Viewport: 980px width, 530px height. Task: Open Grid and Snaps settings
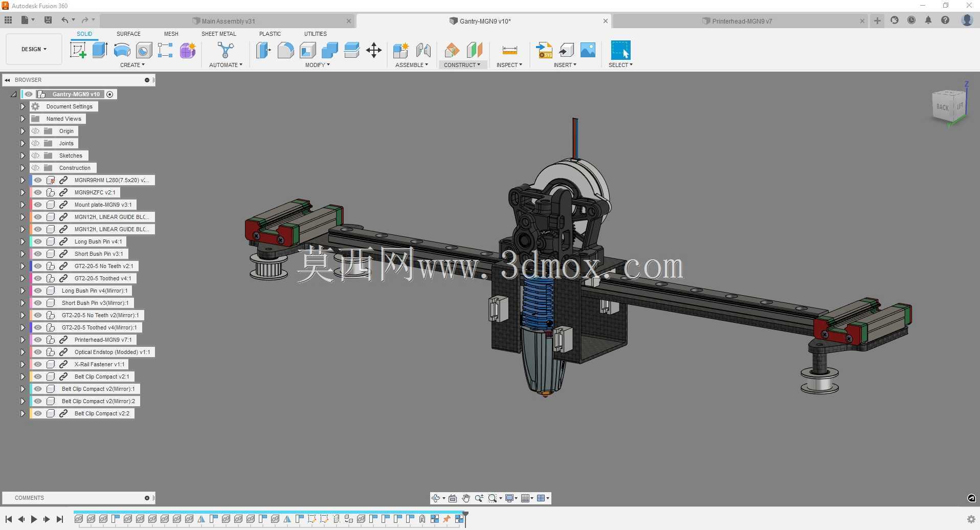pyautogui.click(x=525, y=498)
